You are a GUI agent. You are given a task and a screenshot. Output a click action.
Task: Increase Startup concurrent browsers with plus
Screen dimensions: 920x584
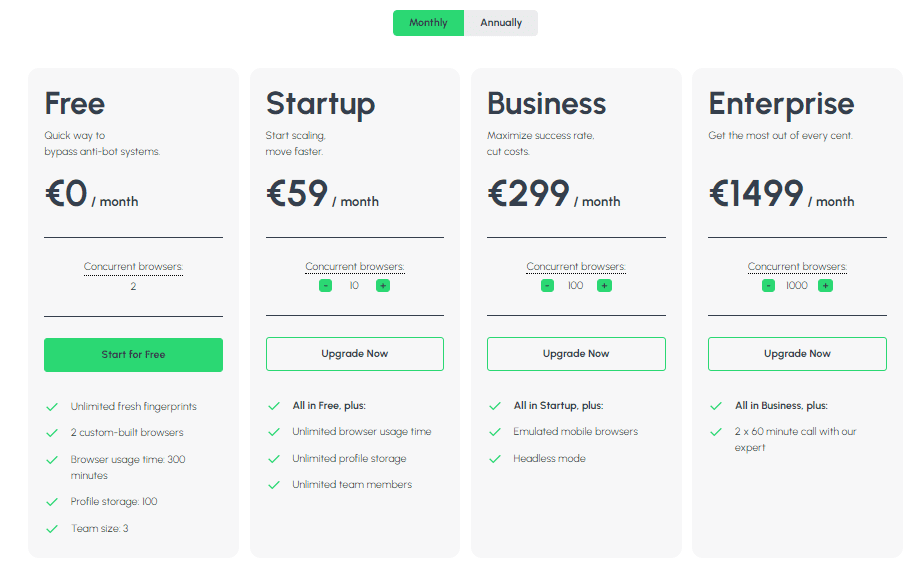383,286
